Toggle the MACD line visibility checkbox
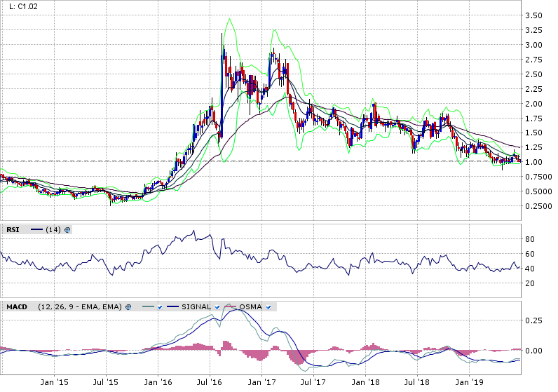The width and height of the screenshot is (558, 392). [160, 307]
